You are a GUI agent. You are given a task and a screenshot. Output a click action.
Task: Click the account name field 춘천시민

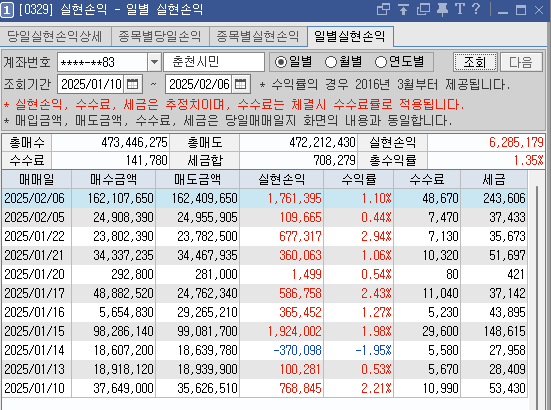coord(214,62)
